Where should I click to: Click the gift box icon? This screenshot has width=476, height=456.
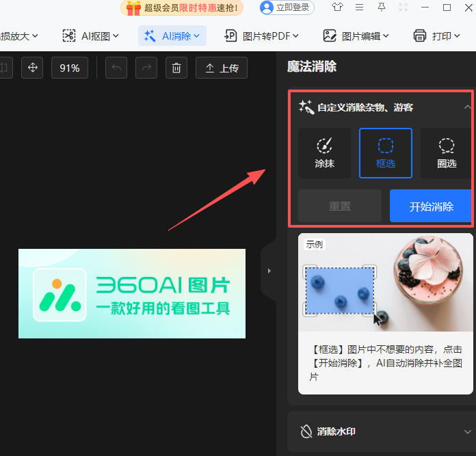coord(133,8)
